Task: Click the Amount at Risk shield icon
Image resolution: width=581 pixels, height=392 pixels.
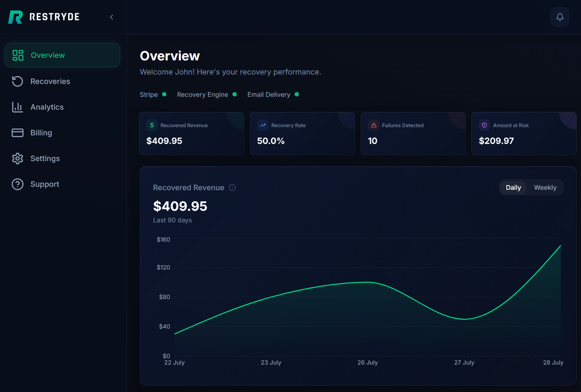Action: (485, 125)
